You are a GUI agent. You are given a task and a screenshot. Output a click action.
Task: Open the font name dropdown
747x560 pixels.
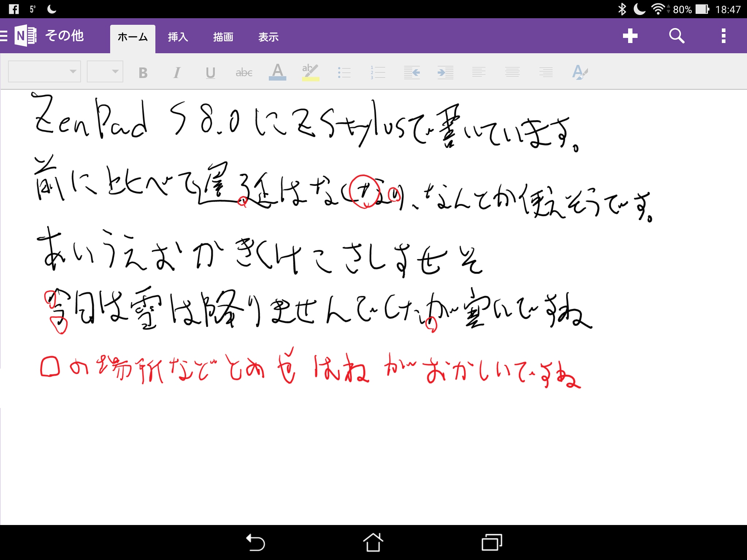(44, 71)
